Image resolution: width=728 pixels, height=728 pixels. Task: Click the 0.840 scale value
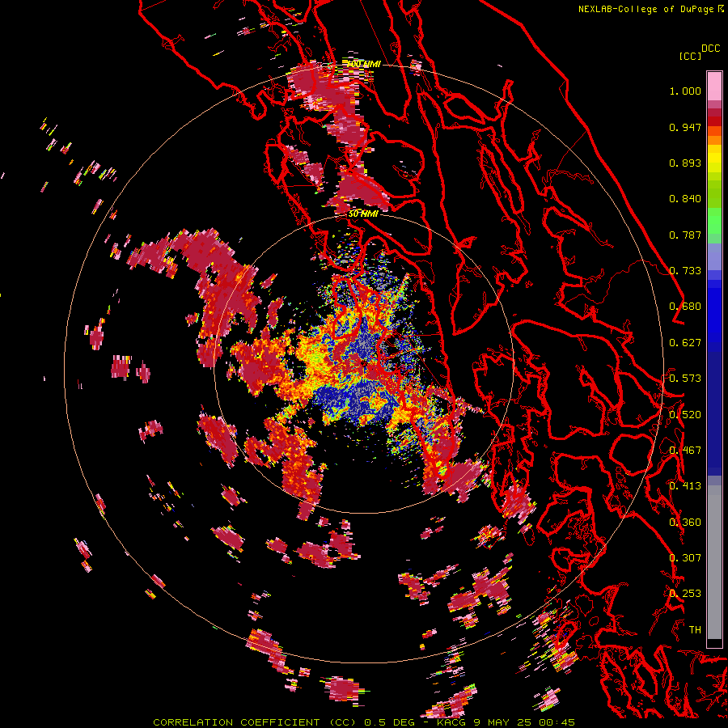(x=685, y=199)
